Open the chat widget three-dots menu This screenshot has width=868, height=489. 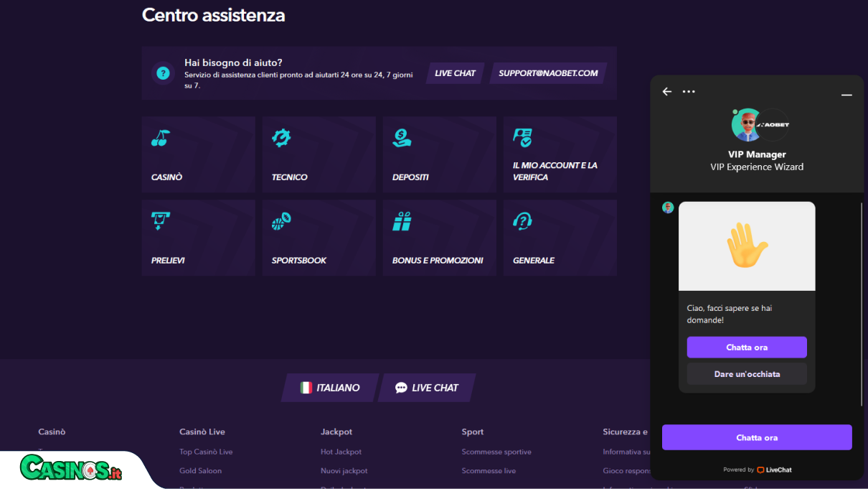(689, 91)
